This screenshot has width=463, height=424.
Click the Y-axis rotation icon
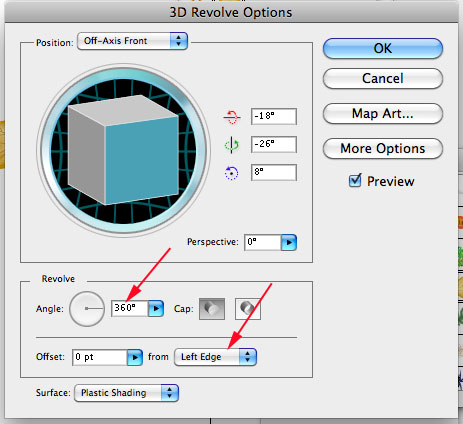(x=232, y=145)
